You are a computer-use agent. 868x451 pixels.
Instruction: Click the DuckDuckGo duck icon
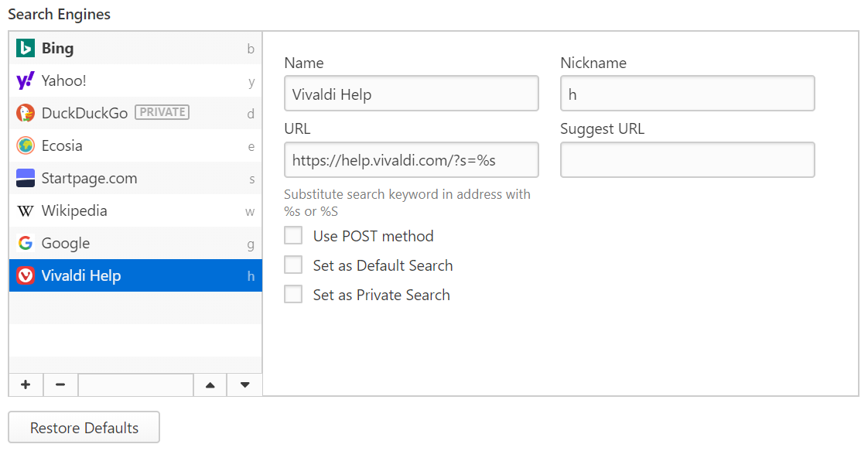pyautogui.click(x=26, y=113)
